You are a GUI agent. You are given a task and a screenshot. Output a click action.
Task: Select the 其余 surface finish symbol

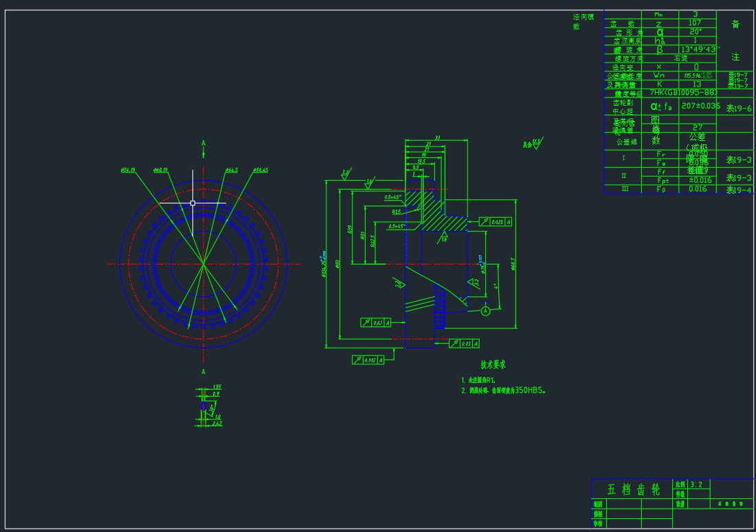click(533, 143)
